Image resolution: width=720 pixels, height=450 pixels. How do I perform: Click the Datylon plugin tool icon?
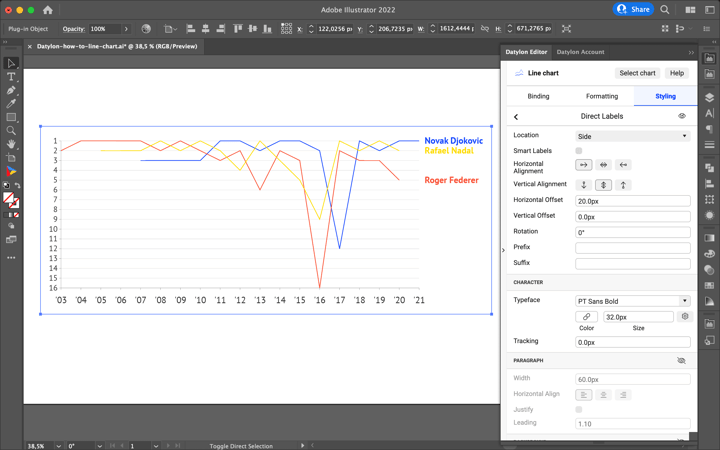point(11,171)
